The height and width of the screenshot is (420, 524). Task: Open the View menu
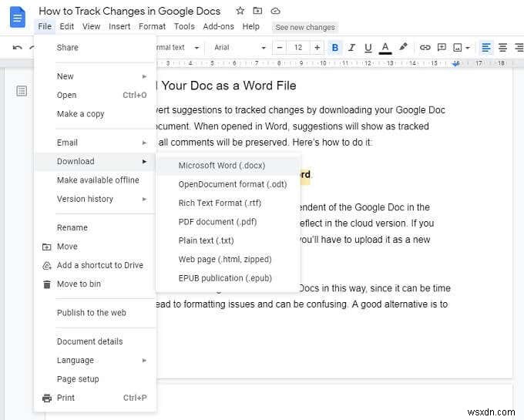pos(91,26)
